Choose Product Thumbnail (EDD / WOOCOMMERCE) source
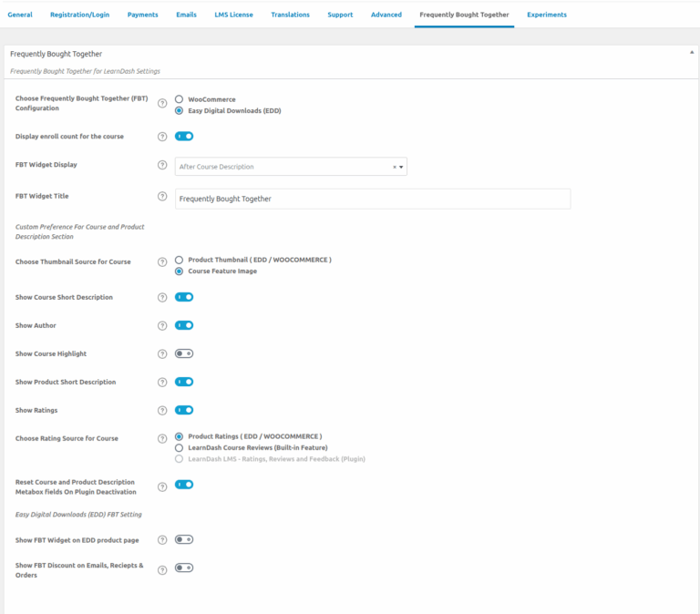 (x=179, y=260)
